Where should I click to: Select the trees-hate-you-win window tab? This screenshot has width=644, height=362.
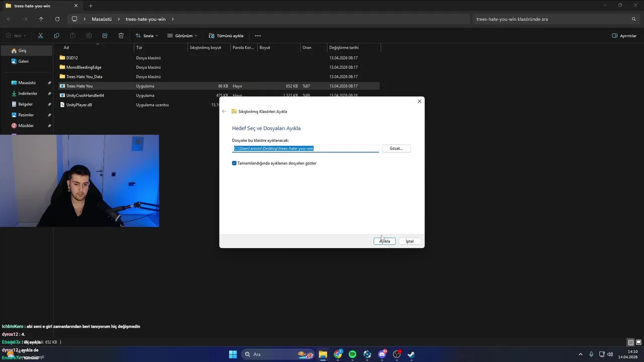coord(42,6)
